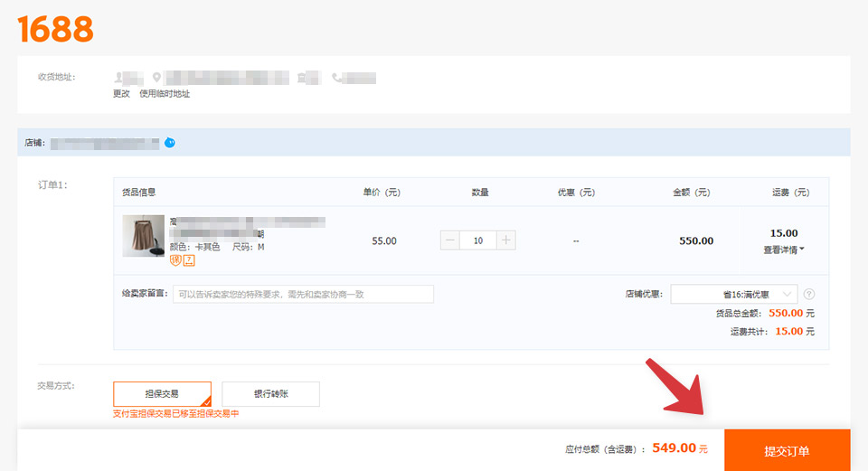Expand 查看详情 shipping details

783,250
